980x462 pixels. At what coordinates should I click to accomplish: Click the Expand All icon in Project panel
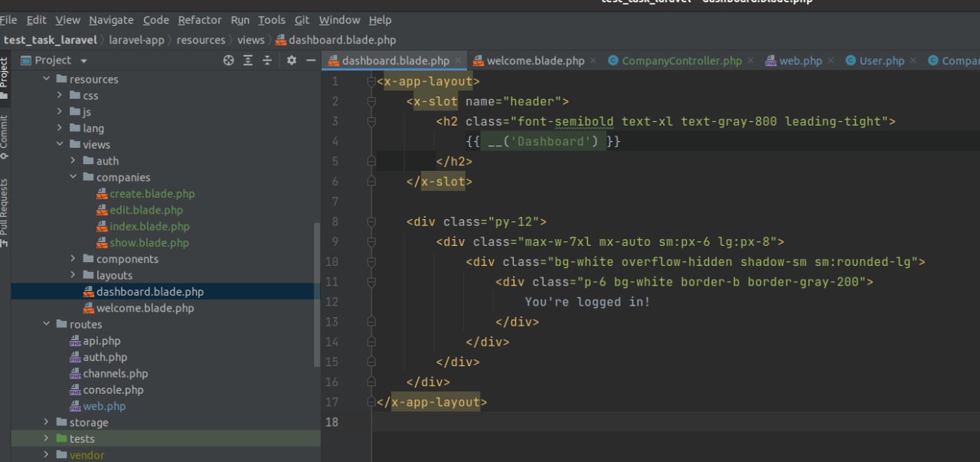(x=248, y=61)
